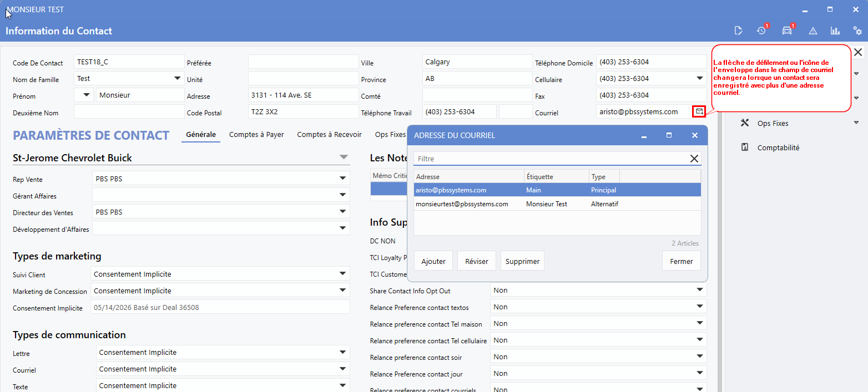Clear the Filtre box with its X

tap(694, 159)
